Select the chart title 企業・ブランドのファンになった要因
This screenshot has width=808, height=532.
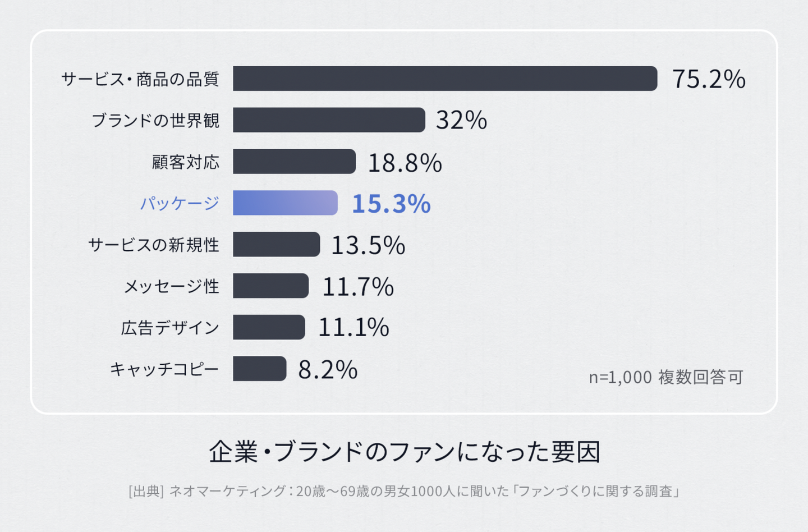[405, 452]
